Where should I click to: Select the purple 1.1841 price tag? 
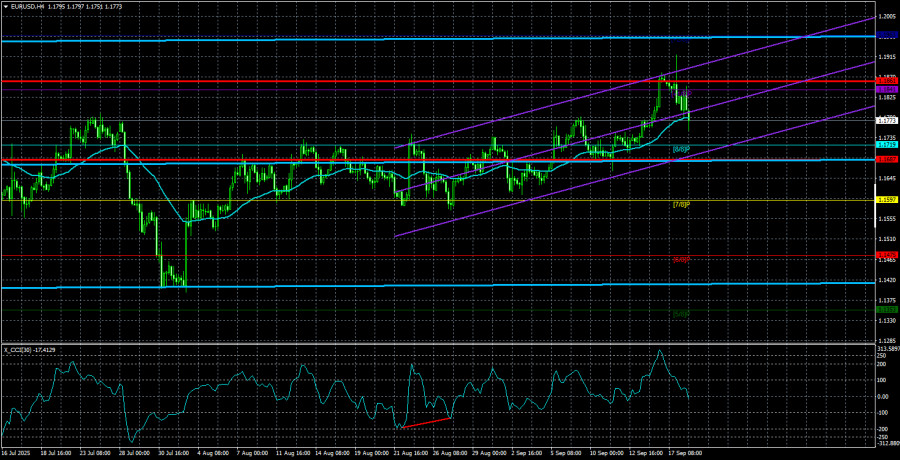point(886,89)
